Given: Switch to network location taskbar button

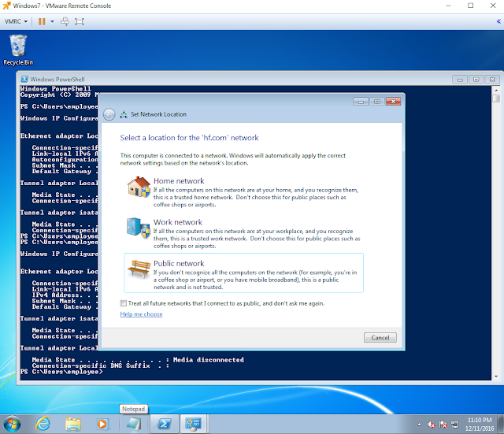Looking at the screenshot, I should point(194,424).
